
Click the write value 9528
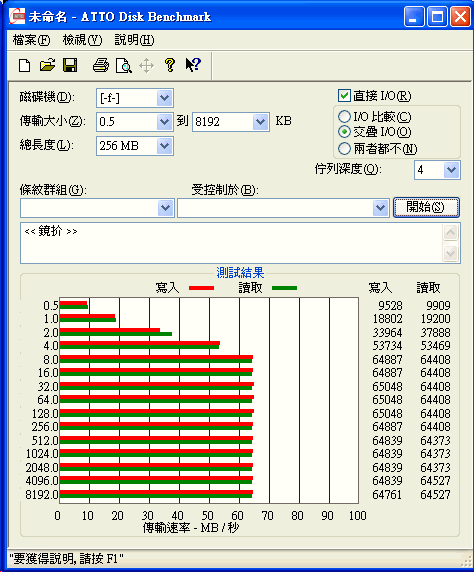click(390, 305)
